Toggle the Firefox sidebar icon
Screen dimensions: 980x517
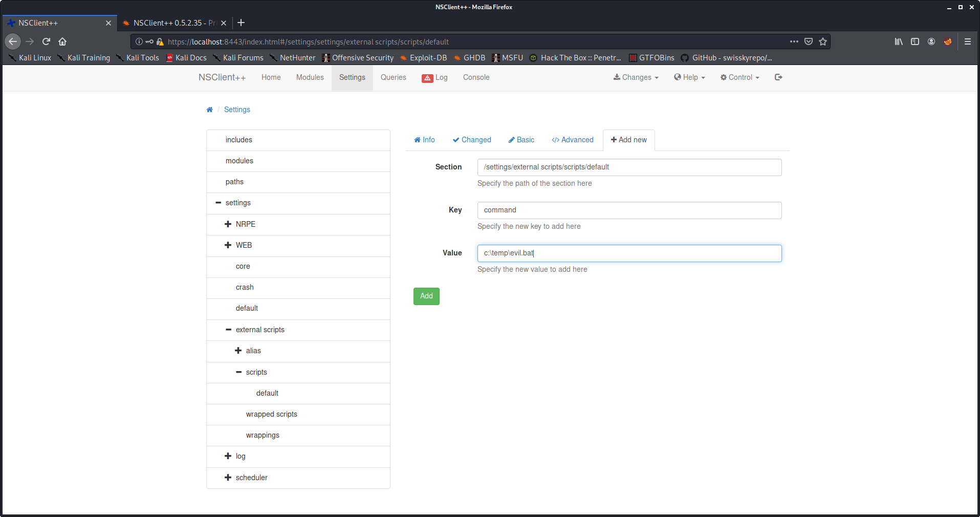(x=915, y=41)
